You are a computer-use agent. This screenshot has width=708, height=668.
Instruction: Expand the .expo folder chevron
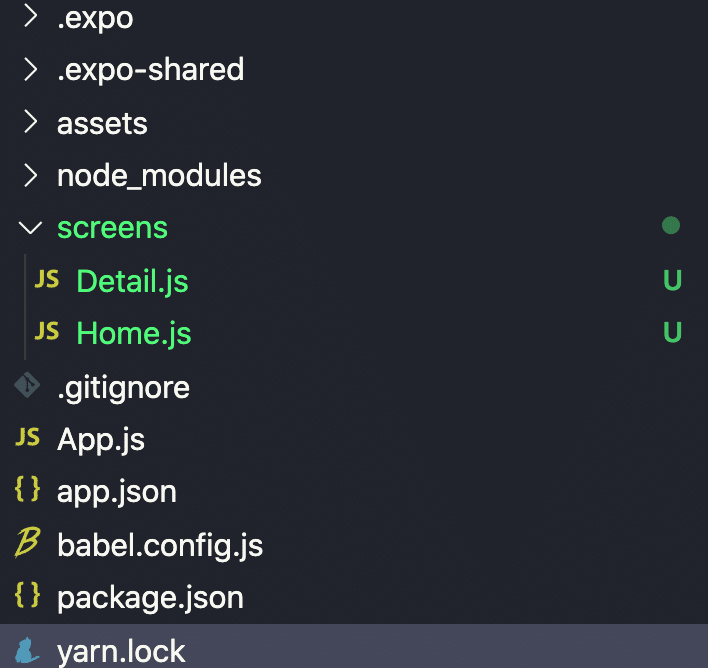(x=31, y=17)
